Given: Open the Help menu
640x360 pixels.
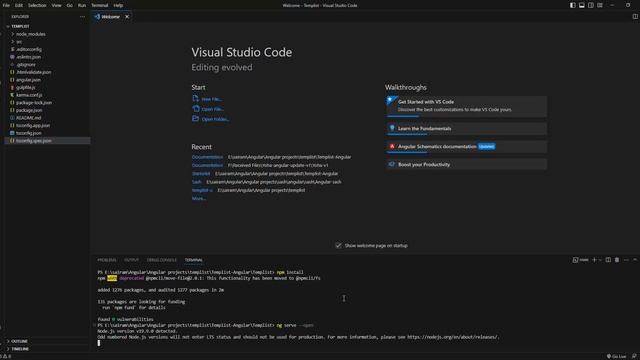Looking at the screenshot, I should coord(118,5).
